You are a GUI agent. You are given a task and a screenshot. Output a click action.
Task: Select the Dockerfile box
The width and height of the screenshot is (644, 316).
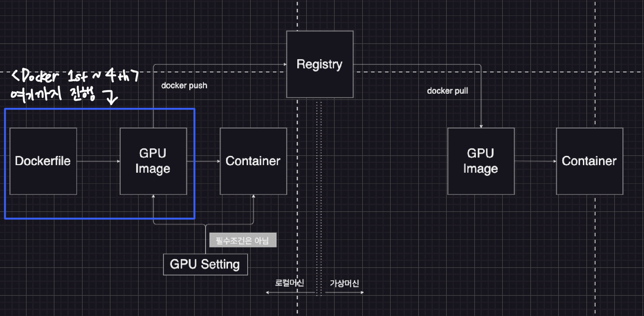coord(43,161)
